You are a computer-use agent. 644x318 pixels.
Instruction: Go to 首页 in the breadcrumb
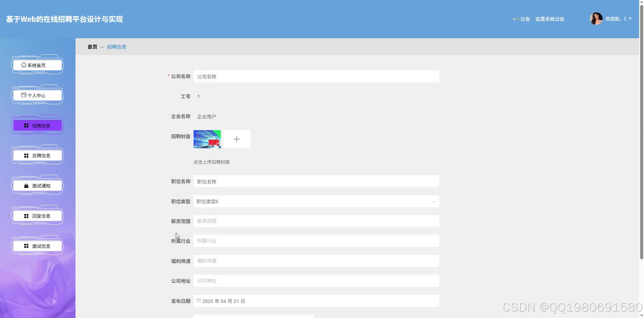tap(92, 47)
